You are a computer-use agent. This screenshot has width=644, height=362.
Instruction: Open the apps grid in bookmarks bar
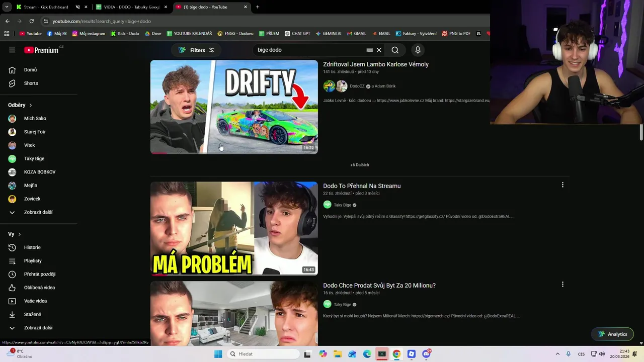point(7,34)
